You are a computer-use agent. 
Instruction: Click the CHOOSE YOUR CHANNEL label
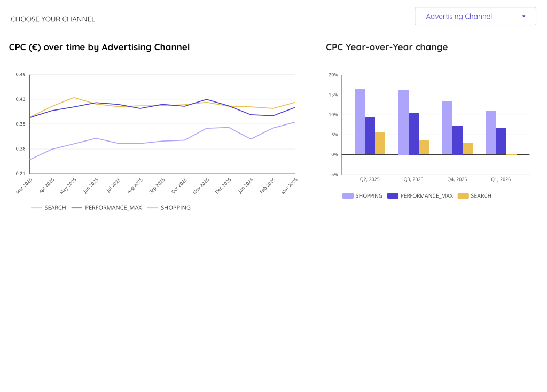52,19
